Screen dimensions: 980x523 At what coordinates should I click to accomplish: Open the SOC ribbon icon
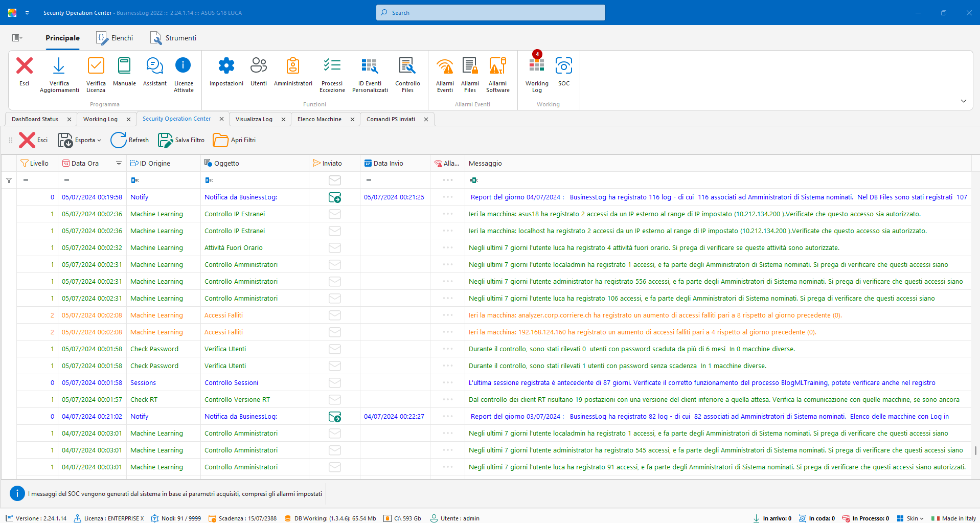(x=564, y=71)
